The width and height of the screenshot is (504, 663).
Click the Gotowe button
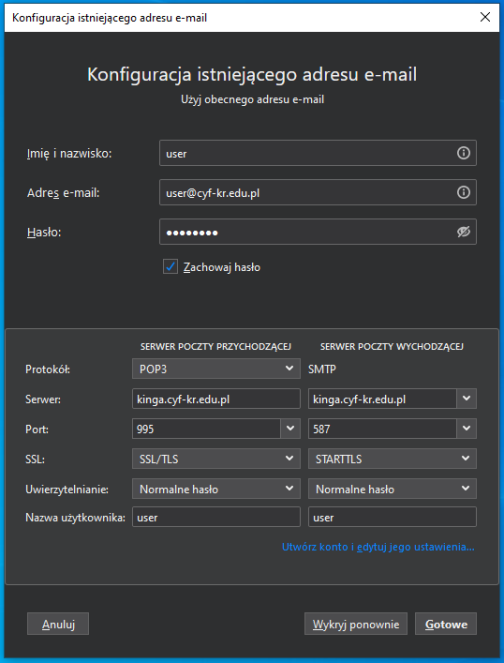tap(446, 624)
